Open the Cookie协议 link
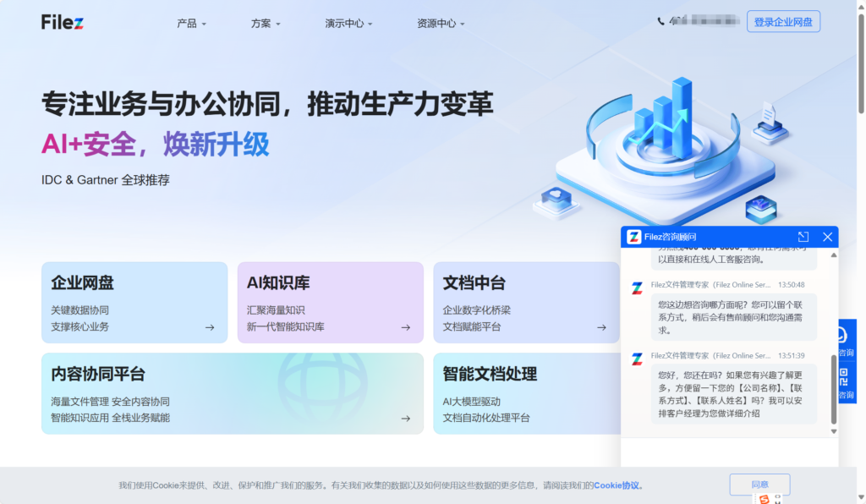866x504 pixels. [x=618, y=485]
